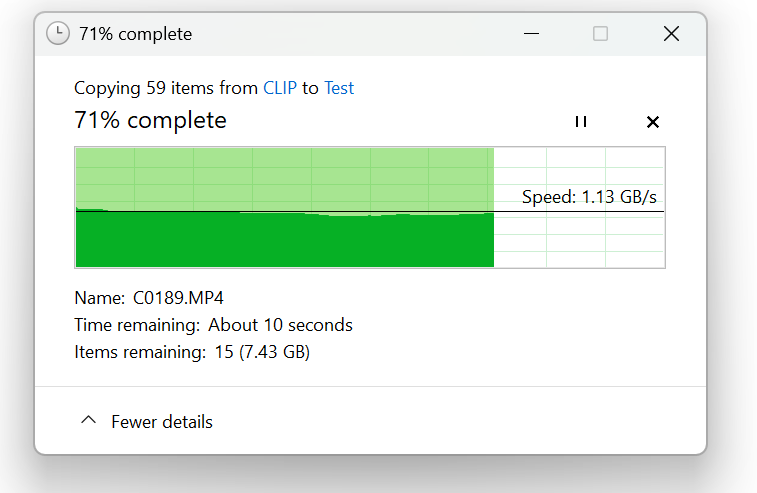
Task: Click the unfilled white portion of progress graph
Action: (x=580, y=240)
